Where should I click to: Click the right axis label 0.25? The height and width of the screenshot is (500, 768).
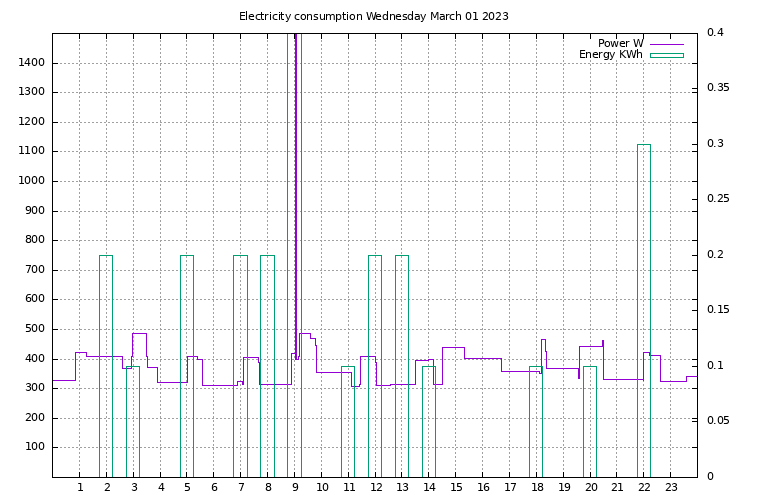click(719, 198)
